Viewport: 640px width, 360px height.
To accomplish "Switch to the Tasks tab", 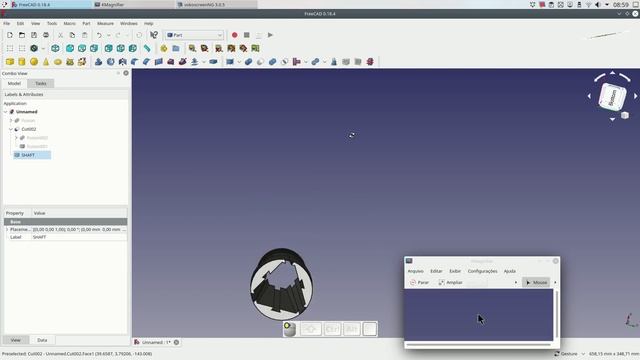I will [40, 83].
